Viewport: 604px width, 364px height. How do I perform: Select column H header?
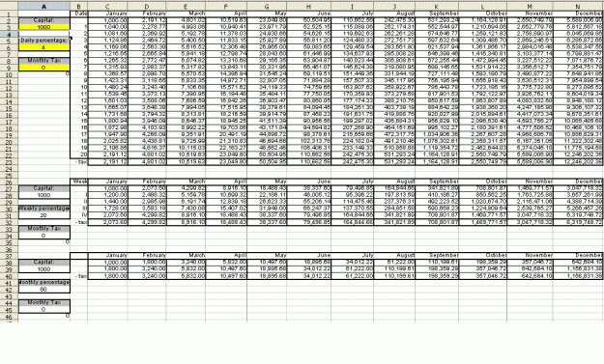pyautogui.click(x=308, y=7)
